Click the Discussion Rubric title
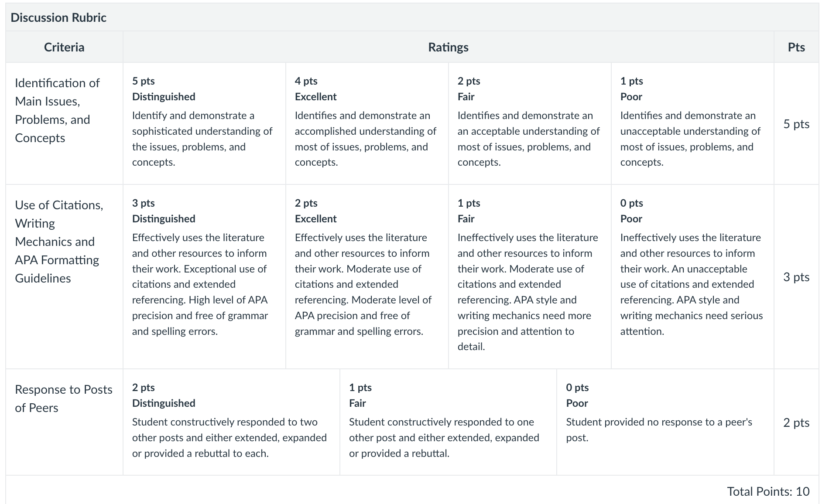Image resolution: width=829 pixels, height=504 pixels. [58, 17]
